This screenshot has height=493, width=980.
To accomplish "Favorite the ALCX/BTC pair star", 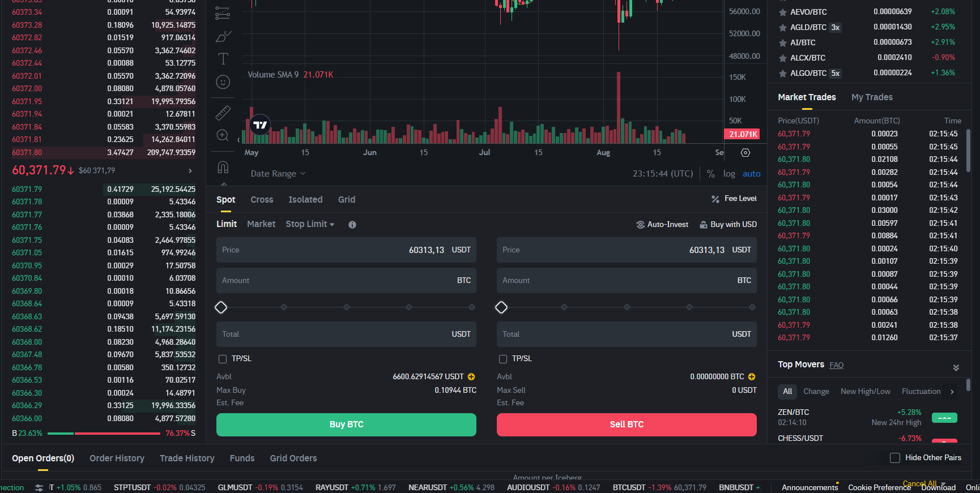I will click(783, 58).
